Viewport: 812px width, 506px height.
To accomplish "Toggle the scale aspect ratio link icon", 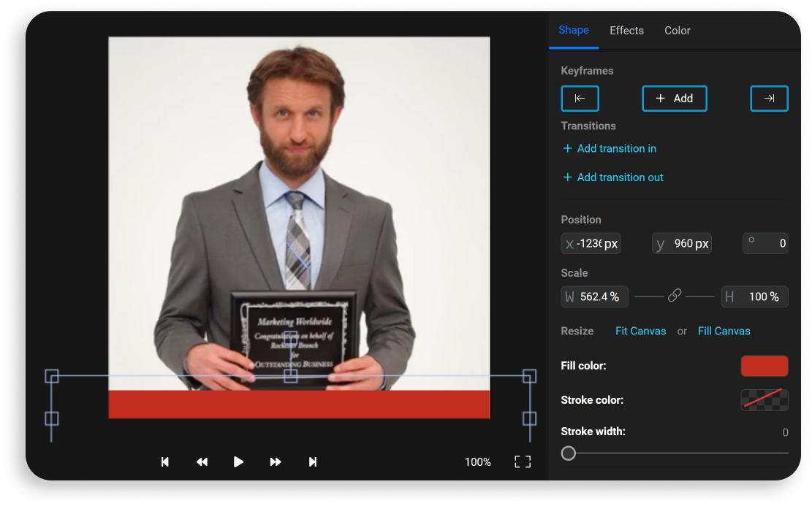I will tap(675, 296).
